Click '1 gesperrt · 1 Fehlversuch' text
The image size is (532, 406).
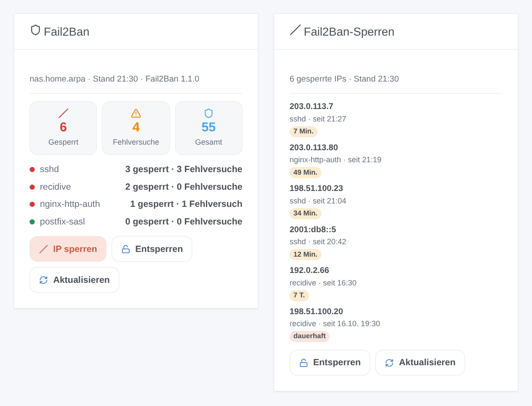pyautogui.click(x=186, y=204)
